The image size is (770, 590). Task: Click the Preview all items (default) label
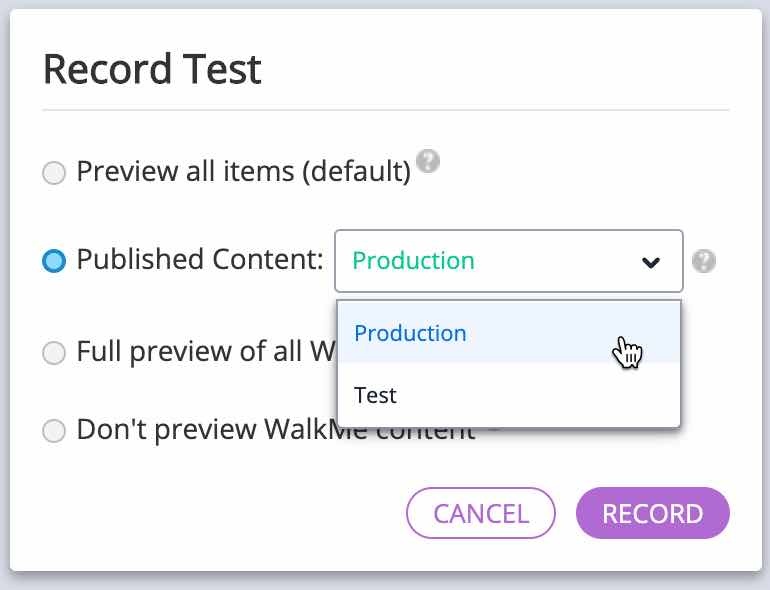(244, 171)
